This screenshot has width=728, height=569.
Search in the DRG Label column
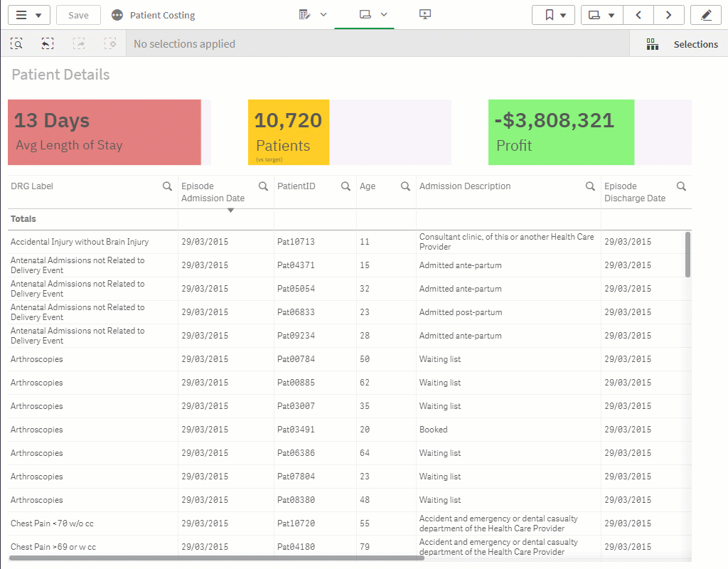[167, 186]
